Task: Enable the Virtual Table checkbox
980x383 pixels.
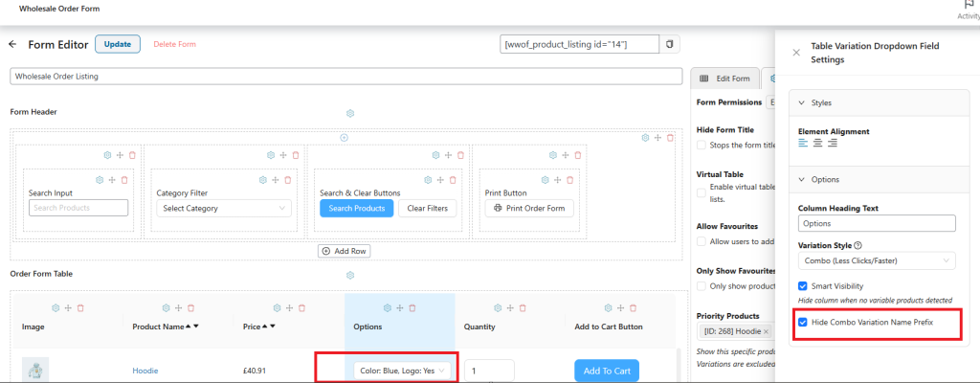Action: pyautogui.click(x=702, y=192)
